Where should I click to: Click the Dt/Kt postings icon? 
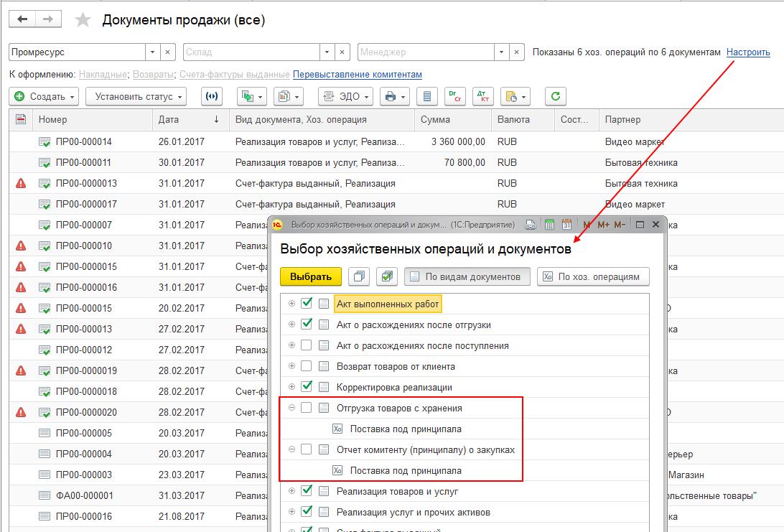483,96
